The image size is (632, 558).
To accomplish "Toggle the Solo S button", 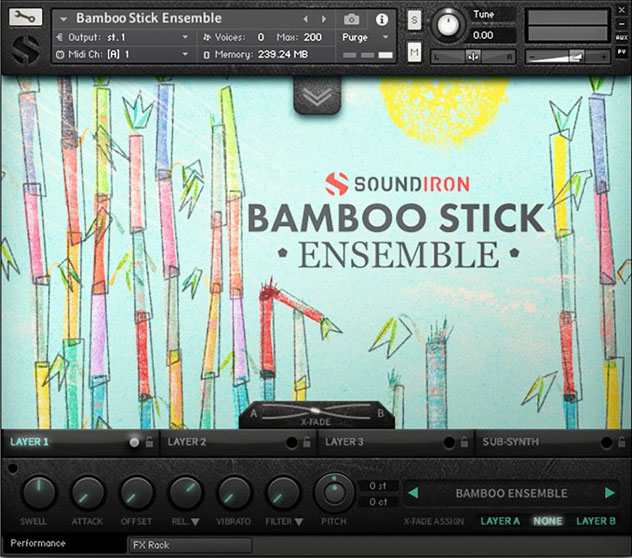I will pos(414,20).
